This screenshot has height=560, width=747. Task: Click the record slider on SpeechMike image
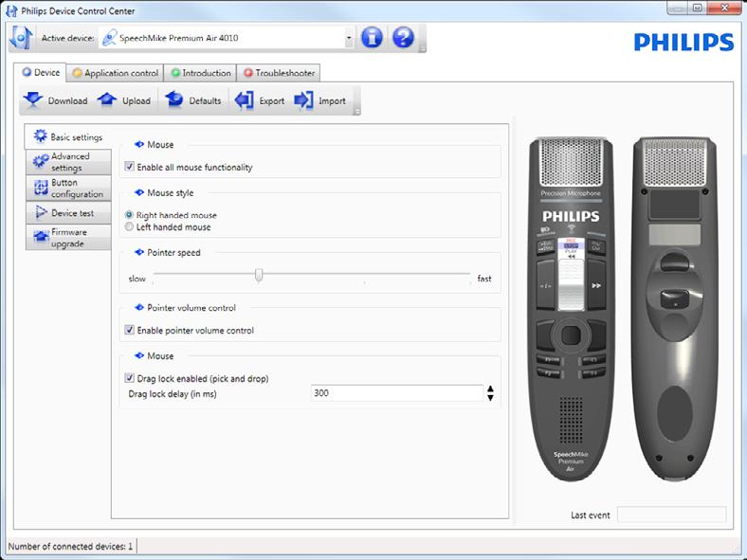click(571, 286)
